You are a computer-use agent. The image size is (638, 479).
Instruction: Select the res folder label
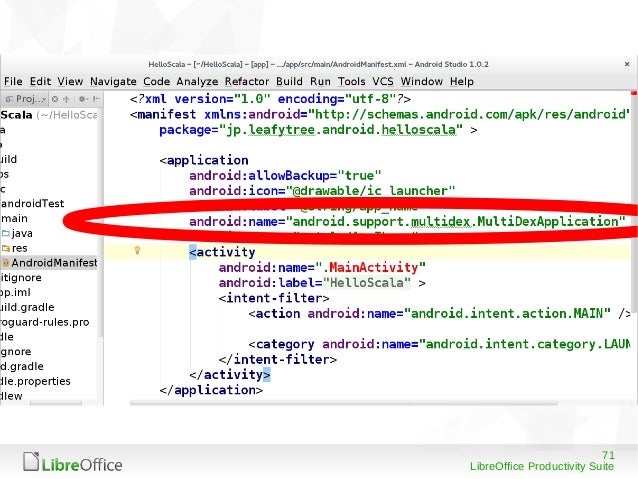(20, 248)
